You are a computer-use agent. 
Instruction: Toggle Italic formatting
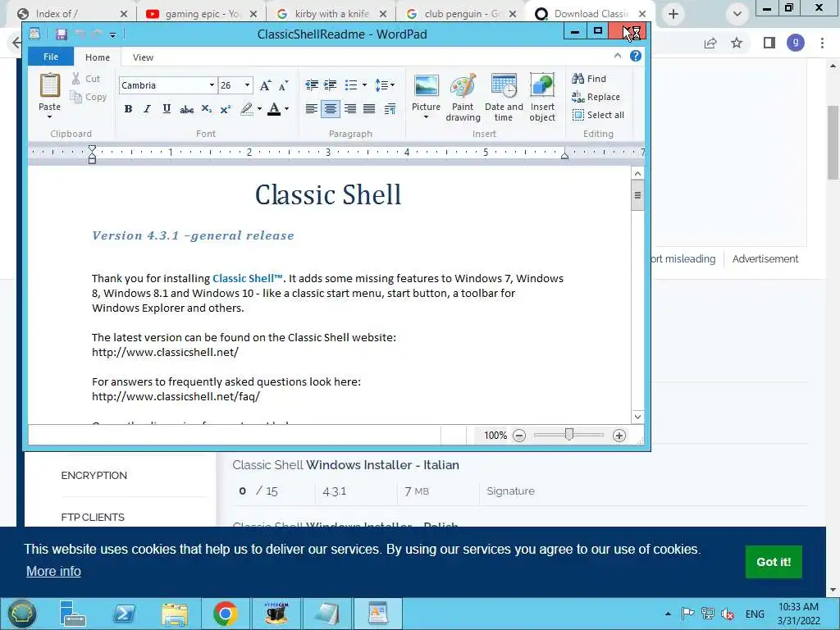pos(148,109)
